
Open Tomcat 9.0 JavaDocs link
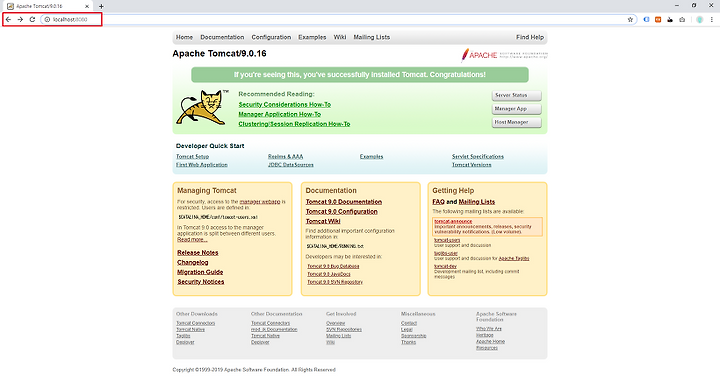click(329, 274)
